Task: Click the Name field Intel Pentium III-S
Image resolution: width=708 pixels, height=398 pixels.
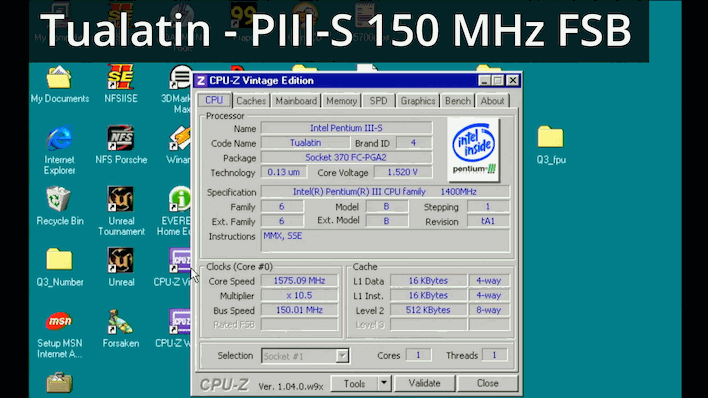Action: pos(346,128)
